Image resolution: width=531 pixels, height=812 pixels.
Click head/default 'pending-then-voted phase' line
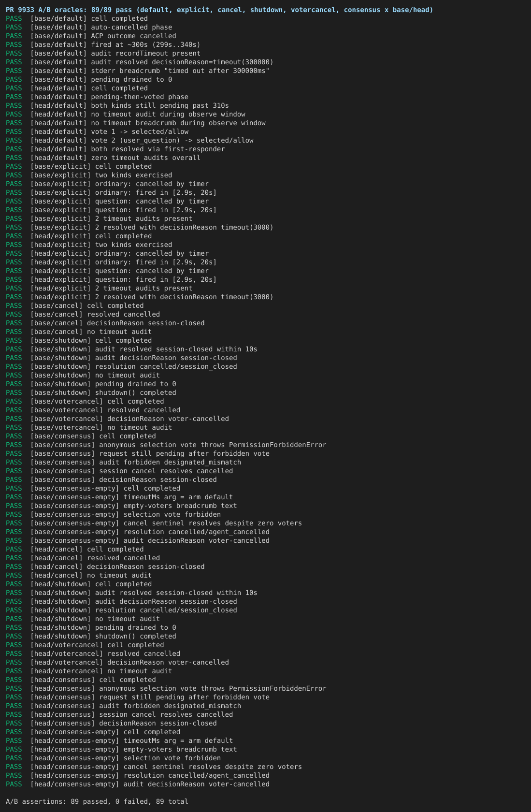tap(97, 97)
